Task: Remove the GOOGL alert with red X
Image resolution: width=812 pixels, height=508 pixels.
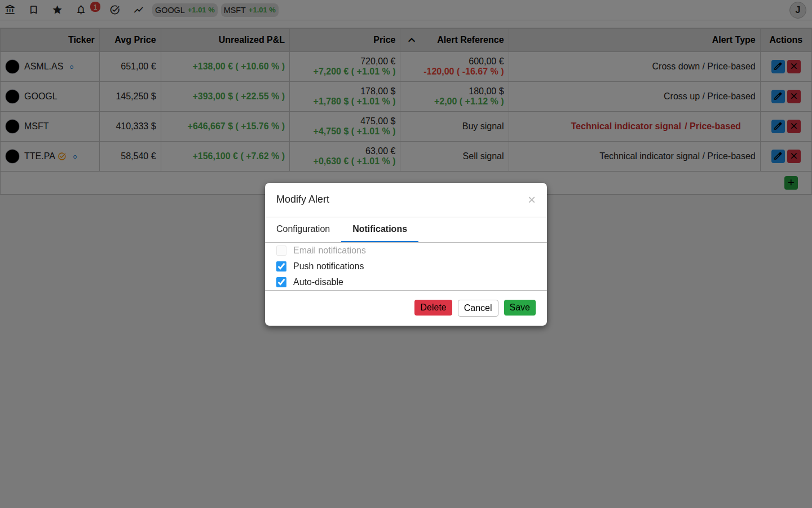Action: (794, 97)
